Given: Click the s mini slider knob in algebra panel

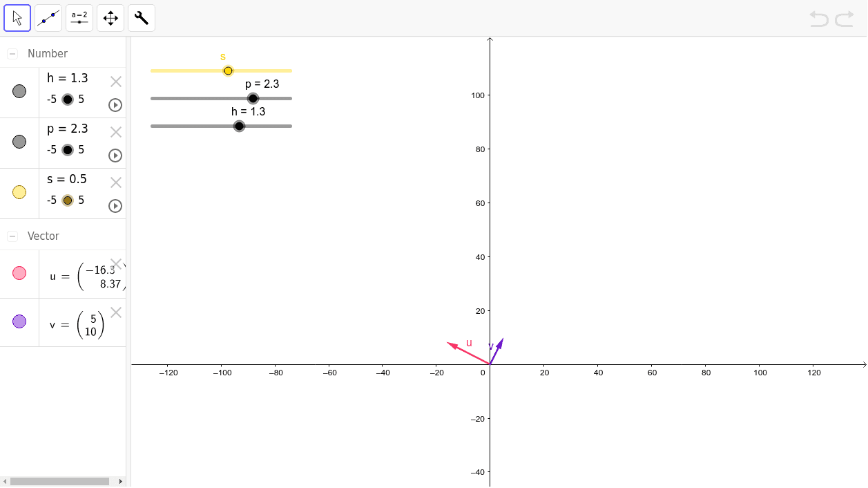Looking at the screenshot, I should [68, 200].
